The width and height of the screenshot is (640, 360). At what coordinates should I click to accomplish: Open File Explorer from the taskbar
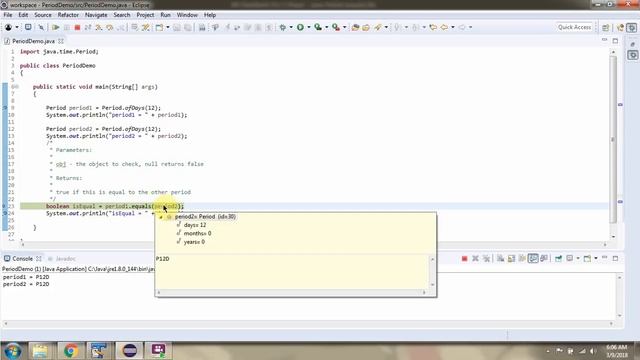[40, 351]
